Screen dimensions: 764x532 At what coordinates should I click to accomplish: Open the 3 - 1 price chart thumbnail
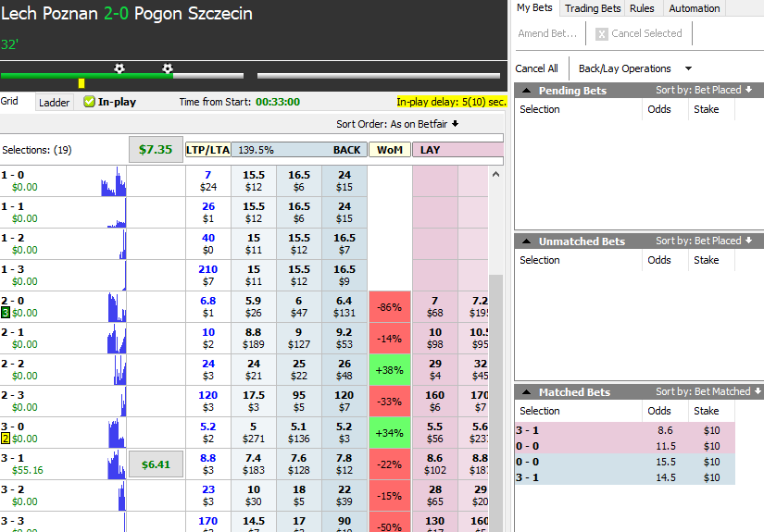point(117,464)
